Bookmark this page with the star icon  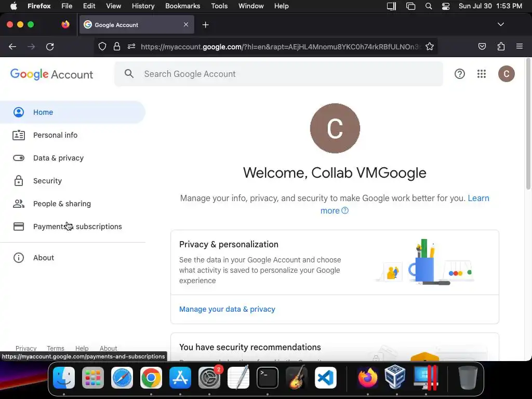click(430, 46)
